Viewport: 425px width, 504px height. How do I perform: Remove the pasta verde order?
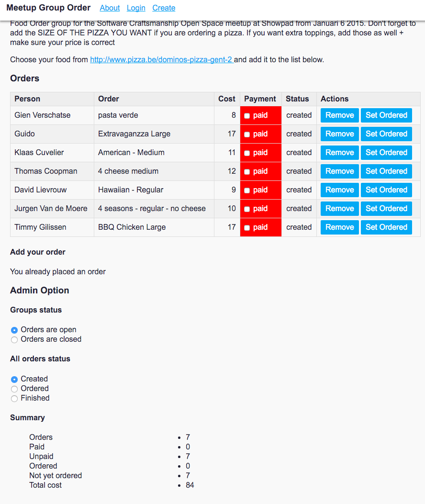339,115
